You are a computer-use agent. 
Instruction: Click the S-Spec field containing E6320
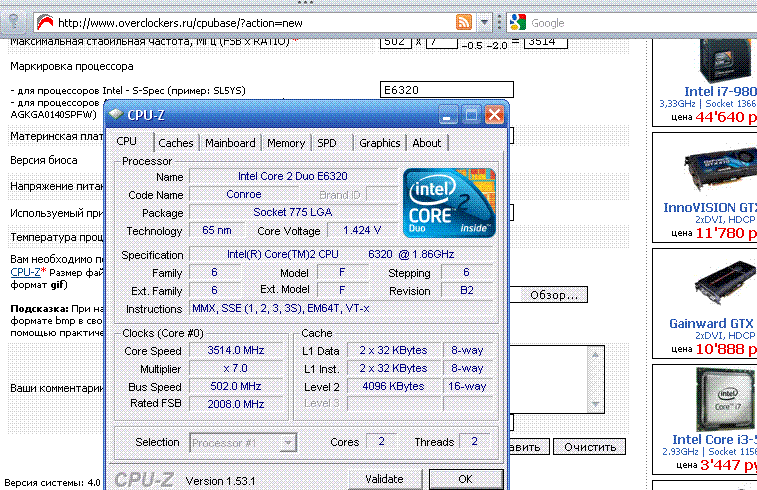click(447, 90)
